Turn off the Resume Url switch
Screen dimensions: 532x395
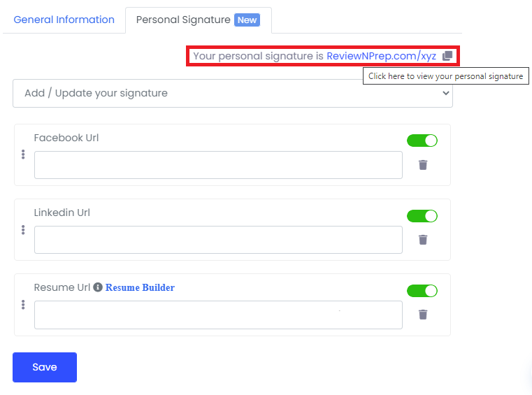point(422,291)
